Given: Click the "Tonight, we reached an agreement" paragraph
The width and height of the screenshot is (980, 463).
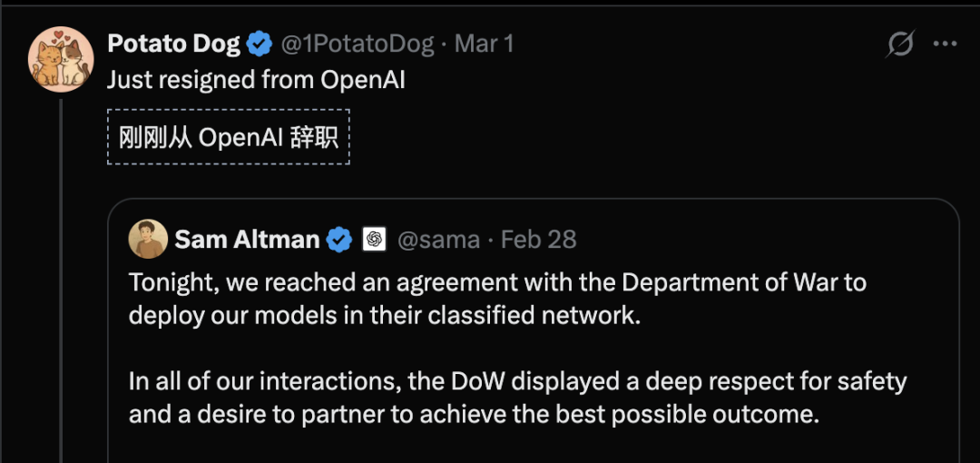Looking at the screenshot, I should click(497, 299).
